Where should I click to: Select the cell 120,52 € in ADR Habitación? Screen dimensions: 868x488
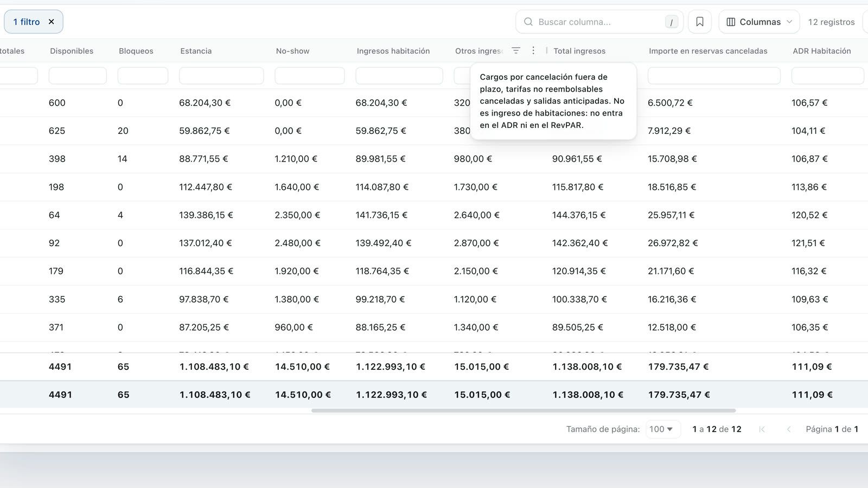(809, 215)
